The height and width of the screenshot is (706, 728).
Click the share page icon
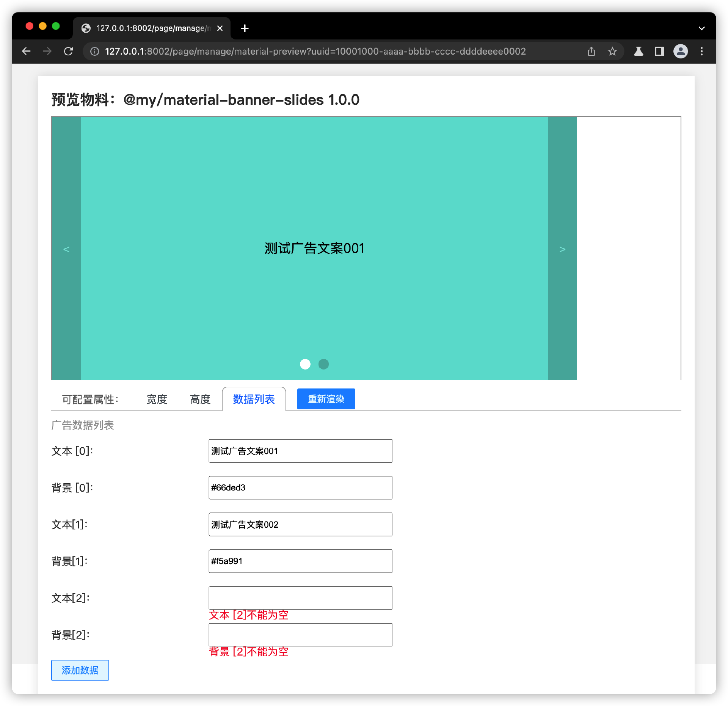coord(591,51)
